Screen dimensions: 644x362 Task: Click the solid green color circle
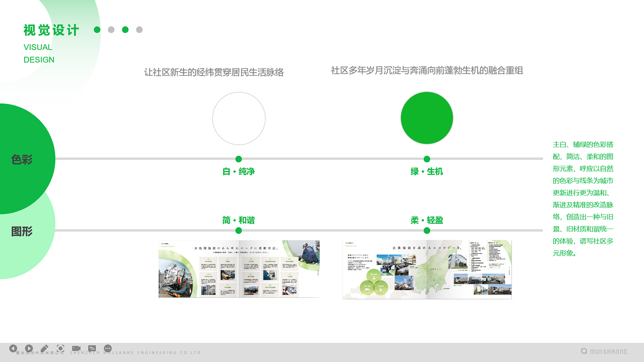pyautogui.click(x=427, y=118)
